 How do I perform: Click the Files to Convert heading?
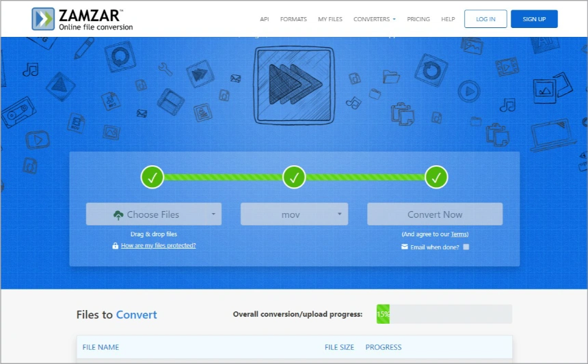[x=116, y=315]
